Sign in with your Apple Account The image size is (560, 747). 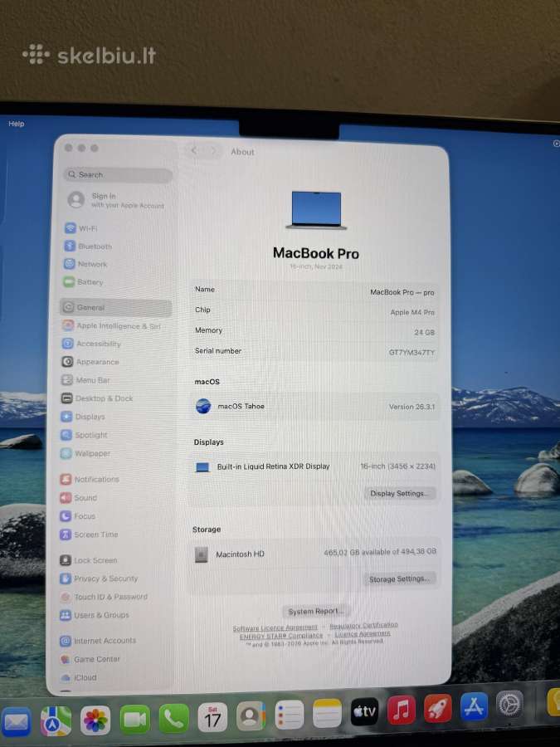click(x=117, y=200)
